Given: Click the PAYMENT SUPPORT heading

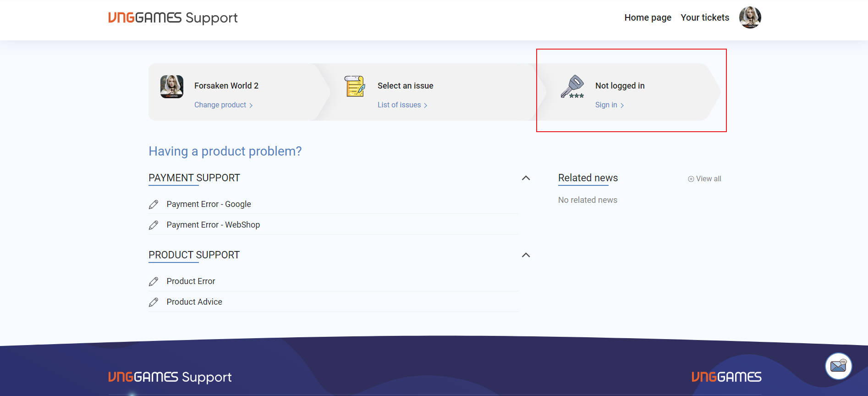Looking at the screenshot, I should click(x=194, y=178).
